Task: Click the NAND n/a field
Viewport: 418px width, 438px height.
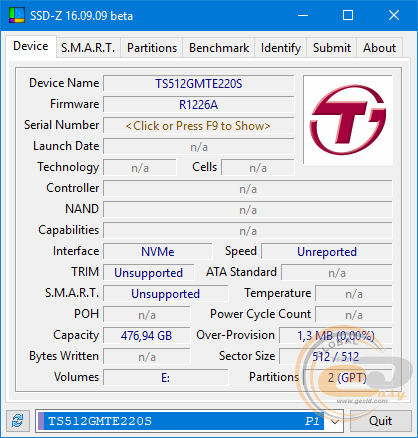Action: (248, 210)
